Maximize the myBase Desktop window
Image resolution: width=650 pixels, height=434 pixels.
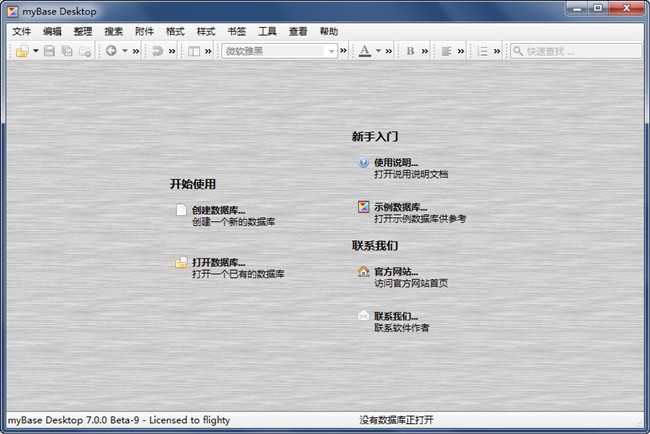point(598,8)
